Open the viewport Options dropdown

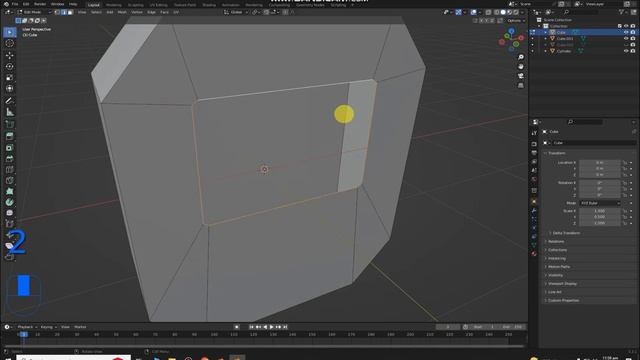coord(516,20)
